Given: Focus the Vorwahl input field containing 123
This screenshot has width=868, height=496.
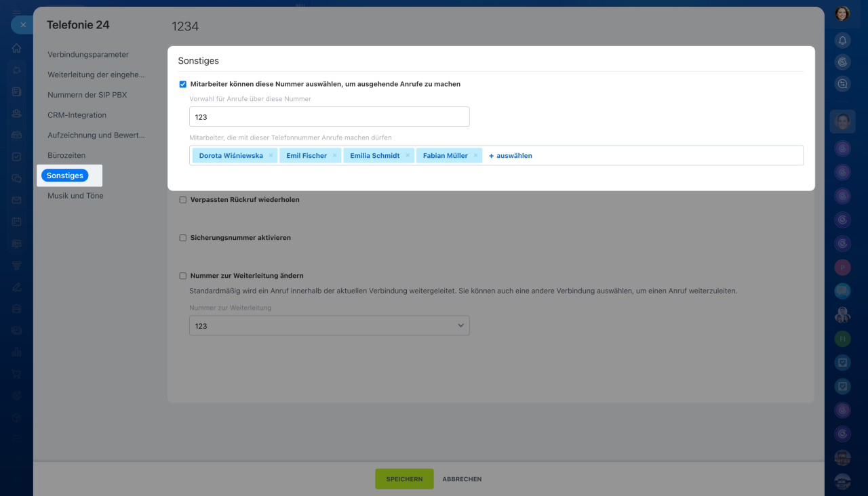Looking at the screenshot, I should coord(330,117).
